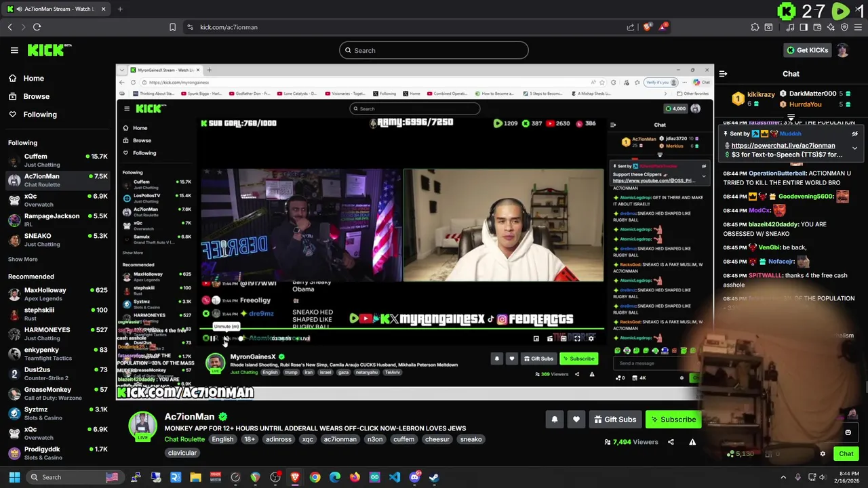Collapse the chat panel with arrow icon
This screenshot has height=488, width=868.
[723, 74]
